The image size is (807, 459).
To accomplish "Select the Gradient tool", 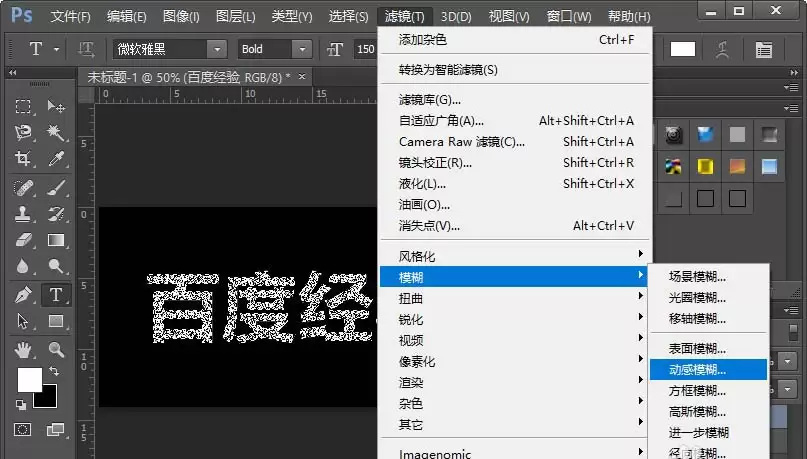I will point(56,240).
